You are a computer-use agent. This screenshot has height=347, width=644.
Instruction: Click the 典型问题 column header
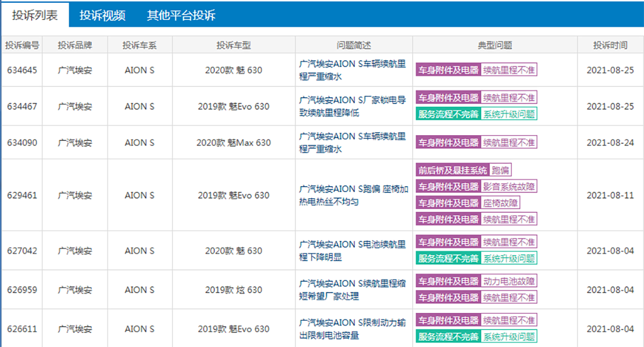coord(495,45)
